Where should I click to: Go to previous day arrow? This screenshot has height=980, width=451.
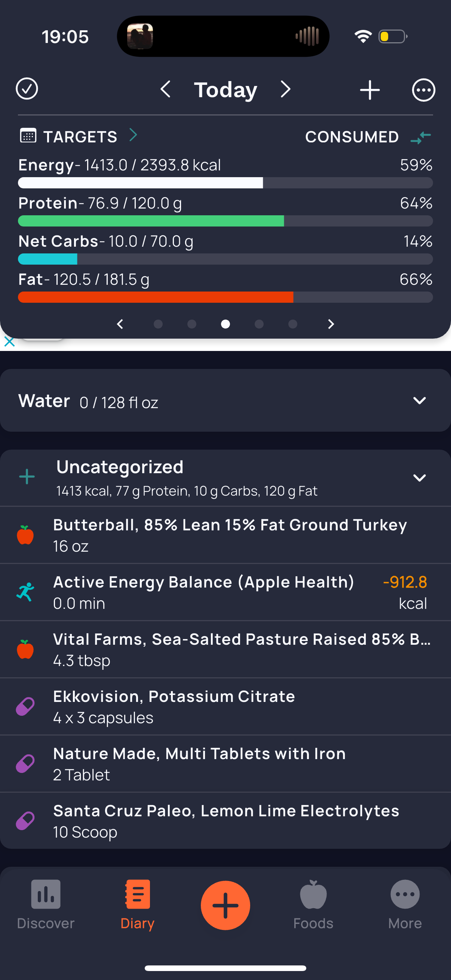[x=165, y=89]
